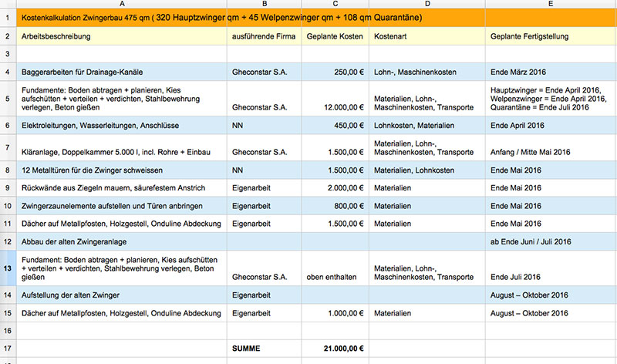Select 'NN' in row 8
This screenshot has height=364, width=617.
265,170
